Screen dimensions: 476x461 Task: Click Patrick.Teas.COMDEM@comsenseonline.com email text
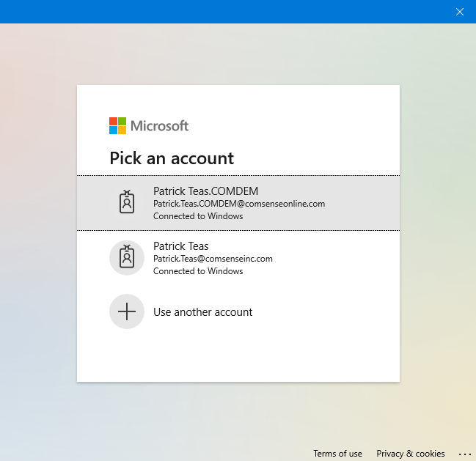239,204
